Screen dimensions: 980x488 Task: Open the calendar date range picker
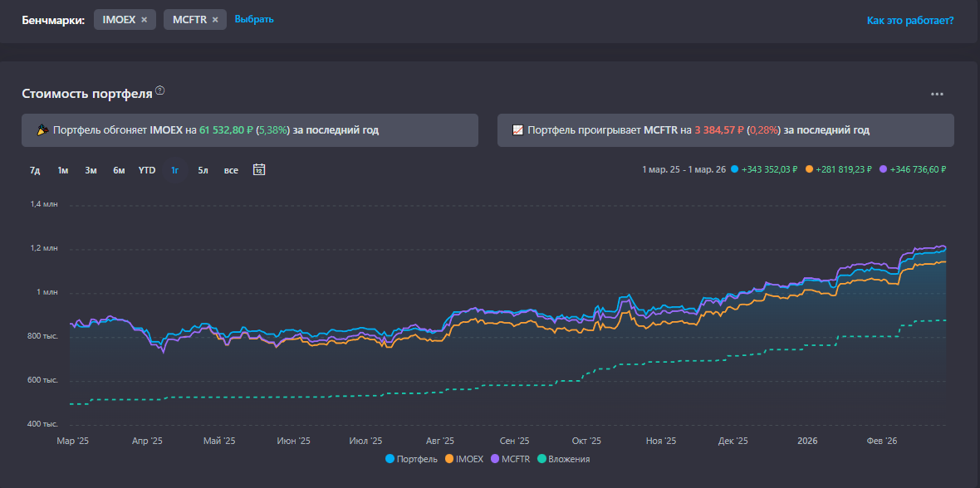tap(259, 170)
